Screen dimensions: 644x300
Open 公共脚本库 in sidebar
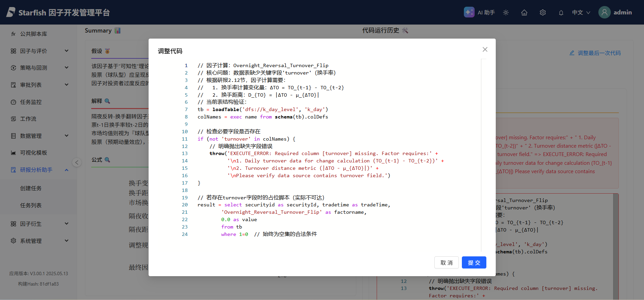click(x=34, y=34)
